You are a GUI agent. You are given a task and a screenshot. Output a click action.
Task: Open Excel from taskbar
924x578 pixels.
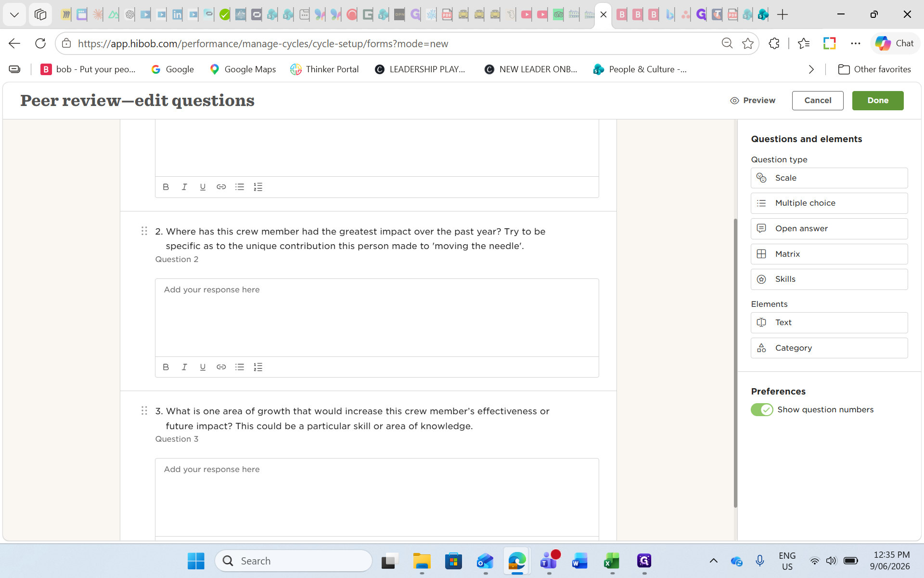(612, 561)
